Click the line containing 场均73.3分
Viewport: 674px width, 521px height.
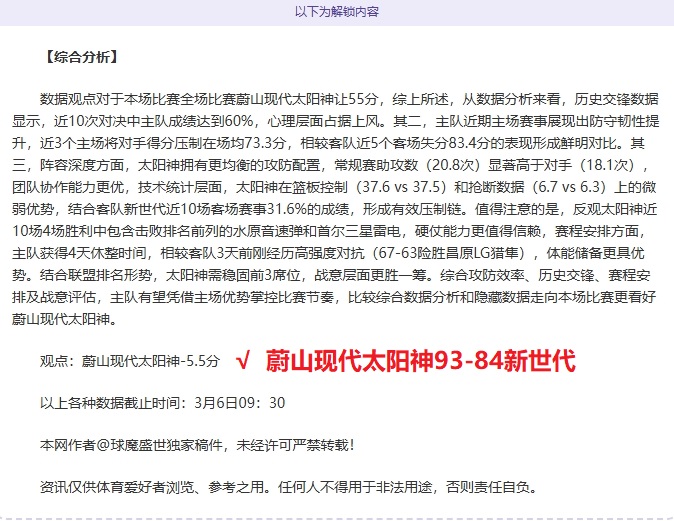coord(328,143)
